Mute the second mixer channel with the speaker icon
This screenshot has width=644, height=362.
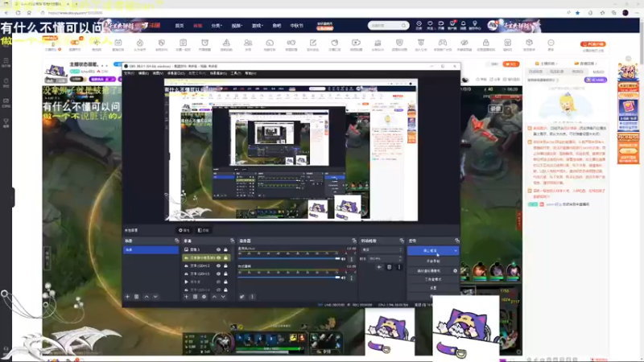[x=344, y=278]
